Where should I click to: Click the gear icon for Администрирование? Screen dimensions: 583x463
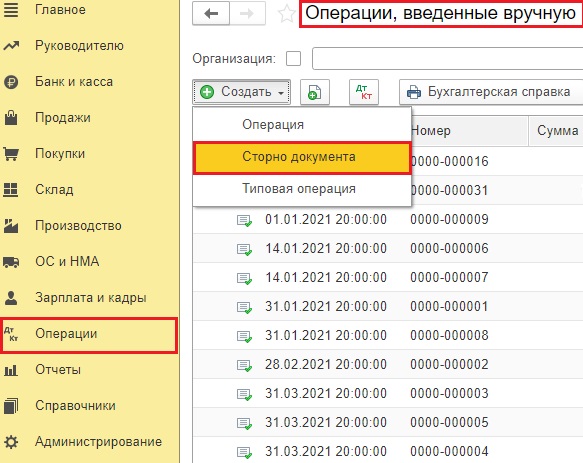[11, 442]
